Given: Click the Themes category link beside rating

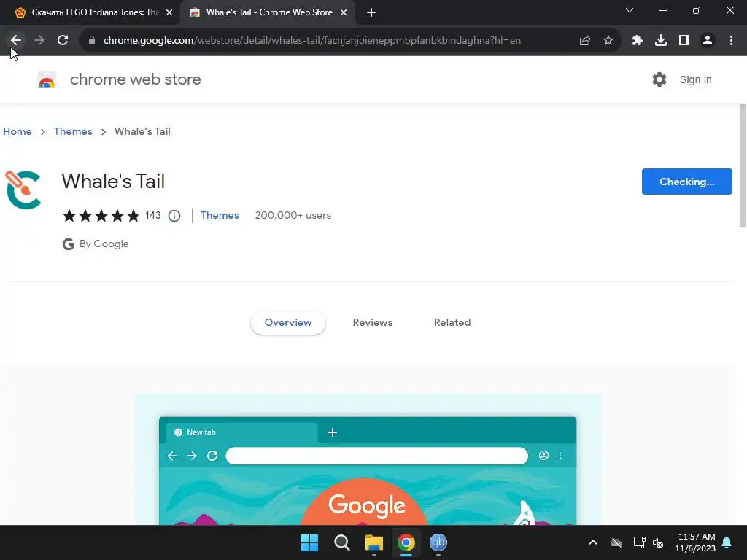Looking at the screenshot, I should [220, 215].
